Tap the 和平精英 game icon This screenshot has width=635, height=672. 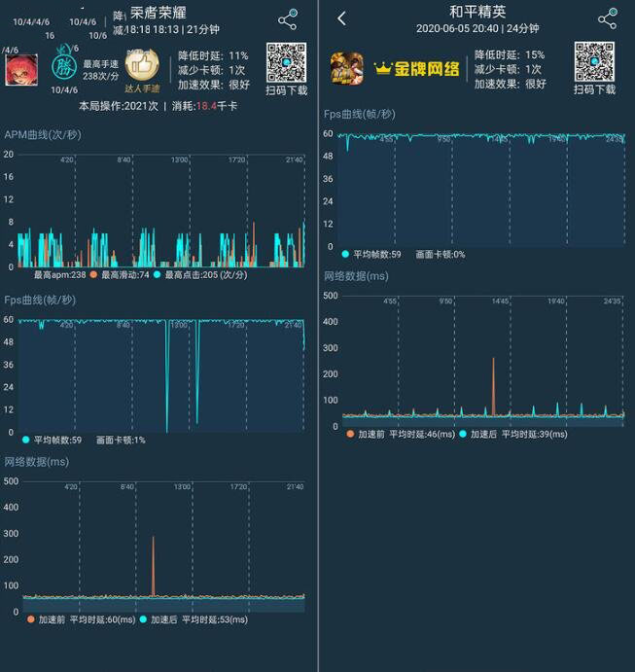point(346,68)
